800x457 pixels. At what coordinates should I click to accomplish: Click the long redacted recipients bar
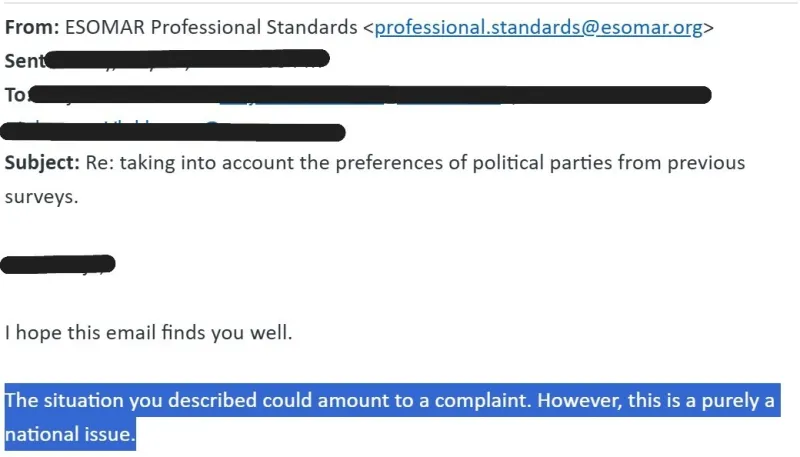pos(370,95)
